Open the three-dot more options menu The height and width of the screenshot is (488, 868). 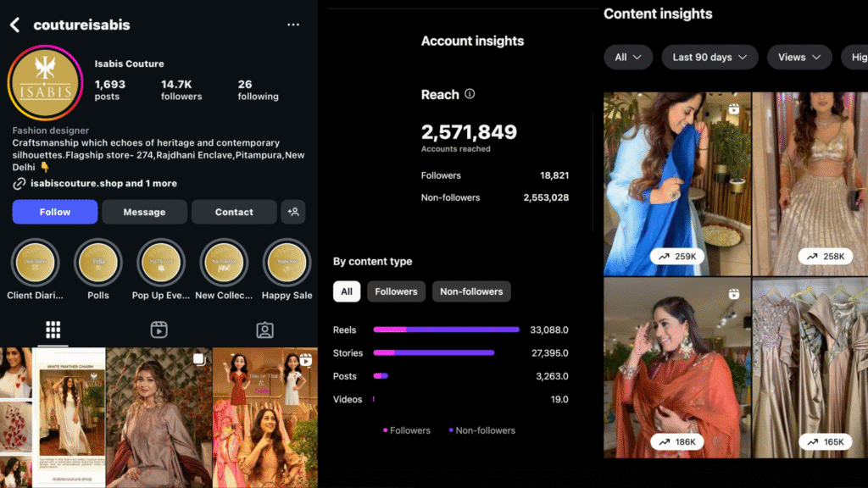pos(293,25)
